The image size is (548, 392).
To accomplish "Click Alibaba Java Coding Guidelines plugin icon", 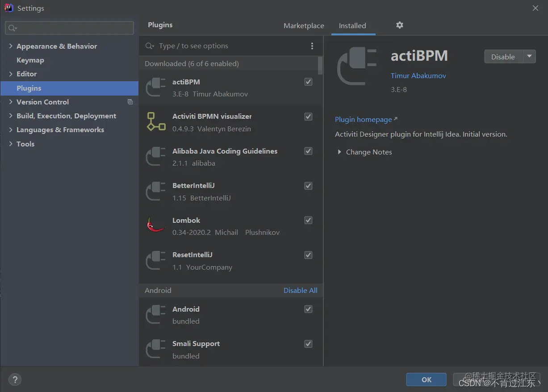I will 156,157.
